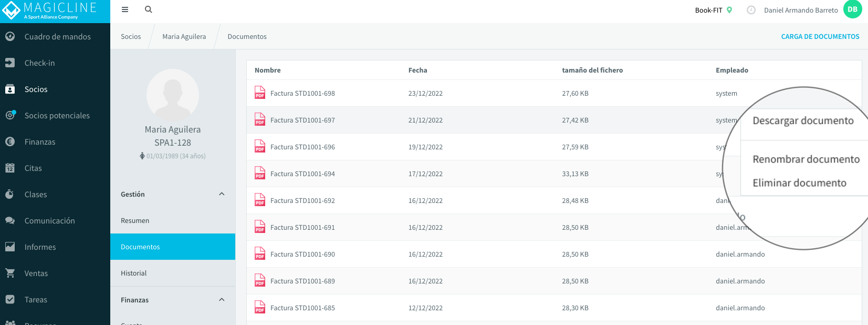Choose Descargar documento from context menu
The width and height of the screenshot is (868, 325).
pyautogui.click(x=803, y=121)
